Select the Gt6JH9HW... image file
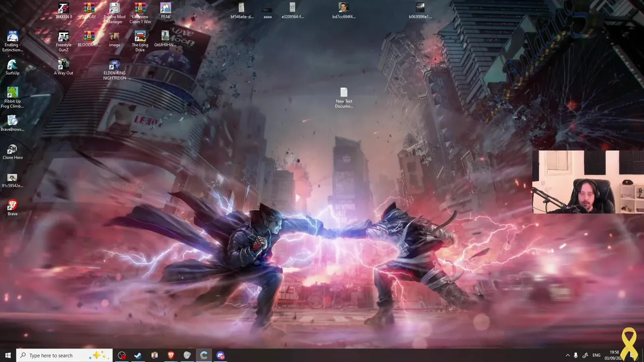Screen dimensions: 644x362 (x=166, y=39)
